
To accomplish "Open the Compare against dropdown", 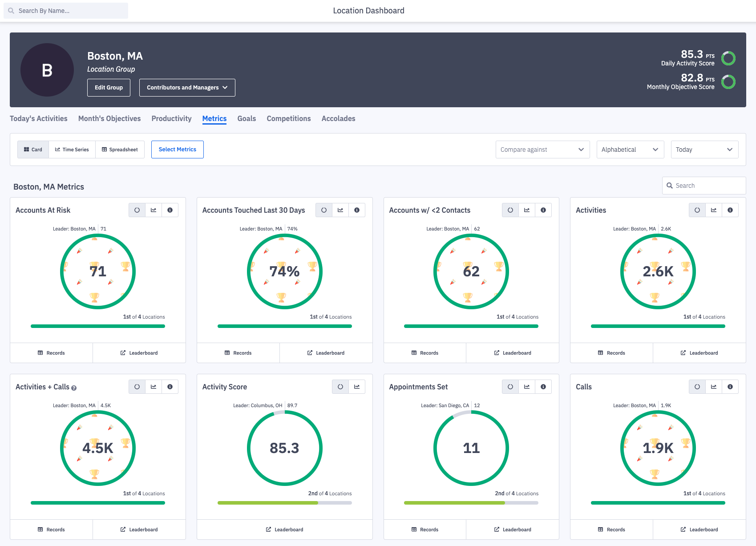I will (x=542, y=150).
